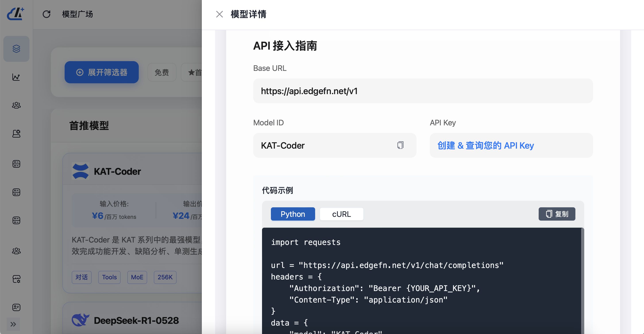Screen dimensions: 644x334
Task: Copy the KAT-Coder Model ID
Action: (400, 145)
